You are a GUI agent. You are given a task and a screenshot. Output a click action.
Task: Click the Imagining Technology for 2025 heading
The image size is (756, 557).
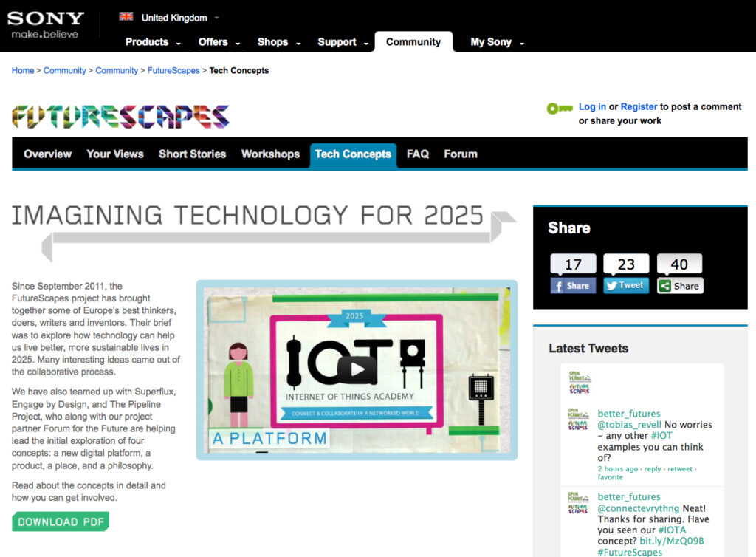(x=247, y=215)
